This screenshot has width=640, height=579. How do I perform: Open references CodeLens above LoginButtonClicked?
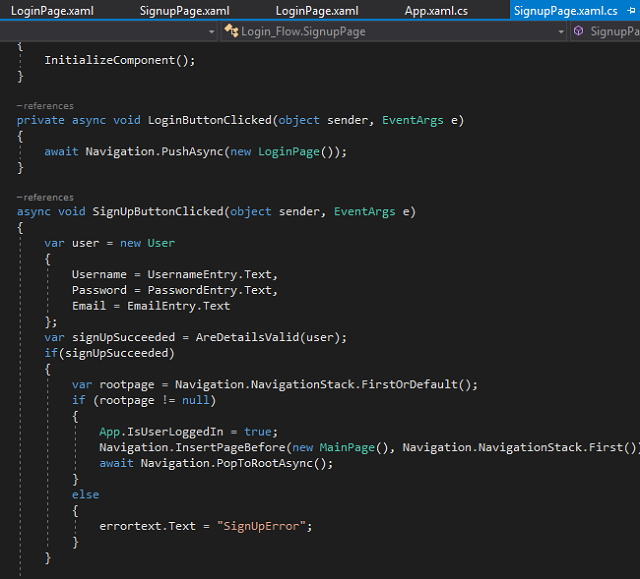click(48, 106)
